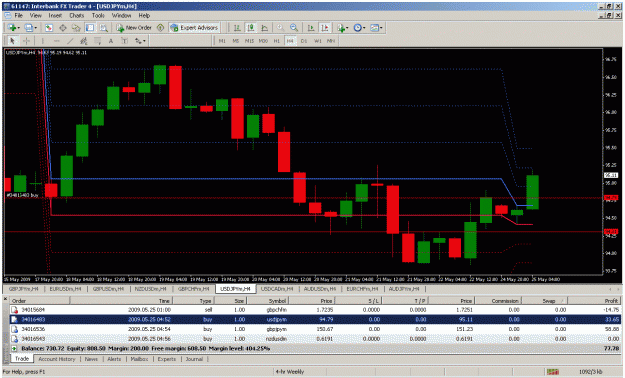The height and width of the screenshot is (378, 625).
Task: Expand the indicators dropdown arrow
Action: coord(348,28)
